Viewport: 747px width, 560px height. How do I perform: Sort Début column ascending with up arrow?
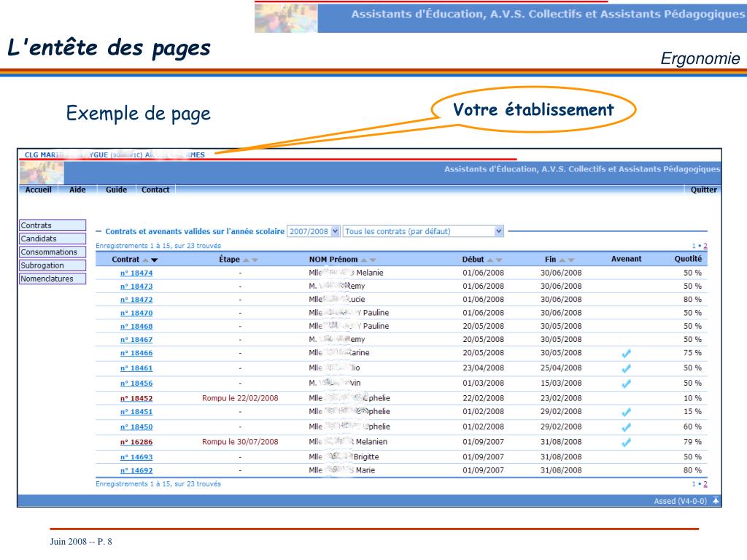(490, 260)
